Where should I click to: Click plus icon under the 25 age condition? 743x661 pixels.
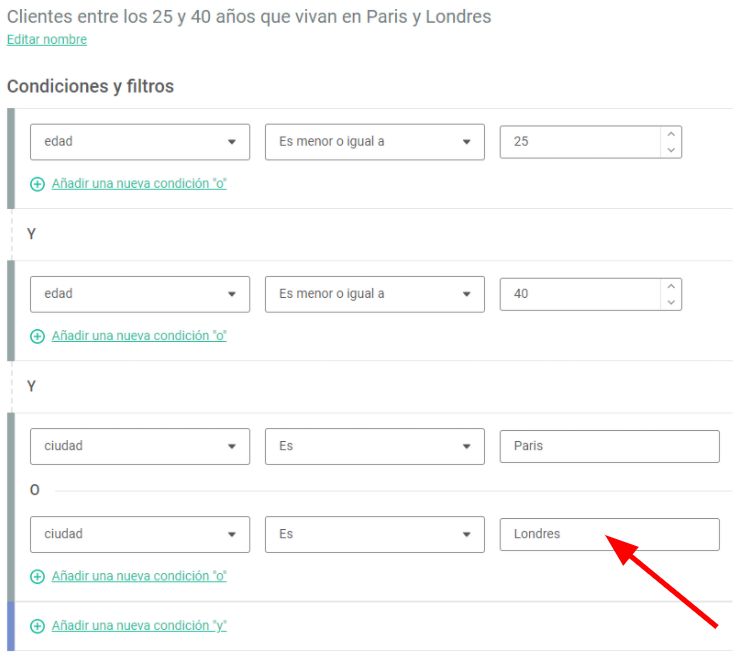coord(37,184)
